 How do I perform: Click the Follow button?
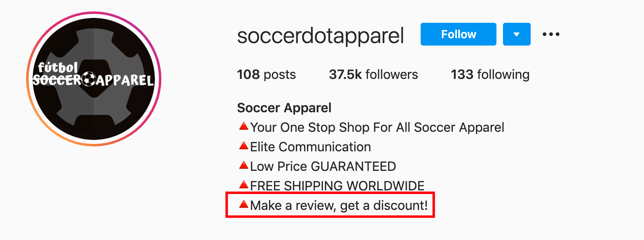pos(458,34)
